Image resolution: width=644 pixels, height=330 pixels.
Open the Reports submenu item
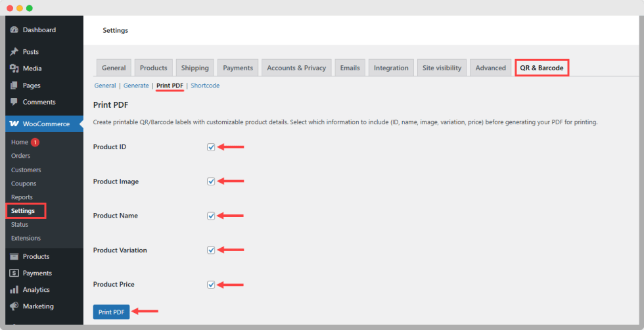click(22, 197)
